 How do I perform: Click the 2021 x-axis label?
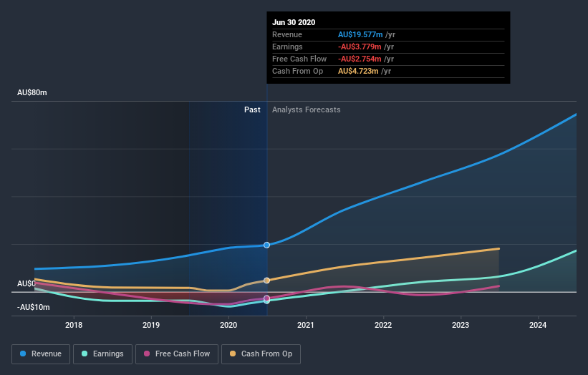click(306, 325)
